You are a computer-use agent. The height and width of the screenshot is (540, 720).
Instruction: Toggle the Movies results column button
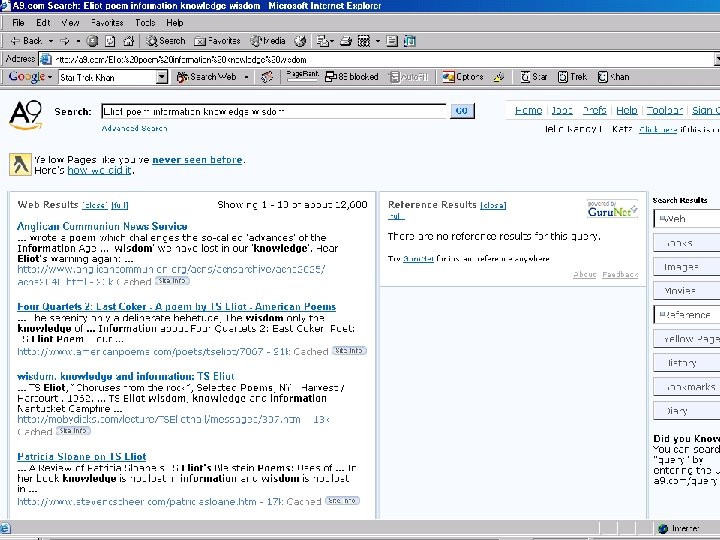point(687,291)
